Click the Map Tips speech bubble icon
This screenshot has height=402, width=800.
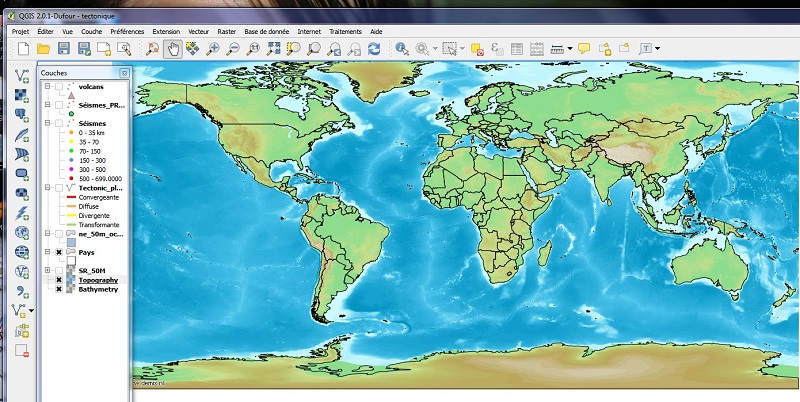(x=584, y=48)
